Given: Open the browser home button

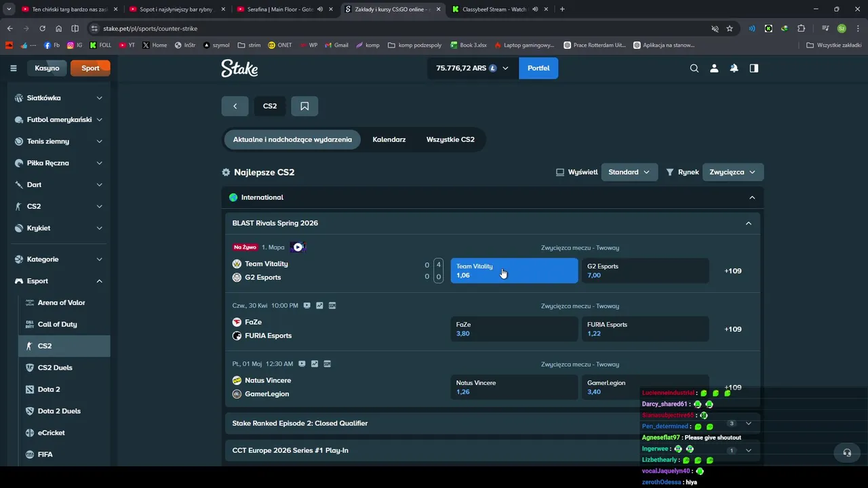Looking at the screenshot, I should (x=59, y=28).
